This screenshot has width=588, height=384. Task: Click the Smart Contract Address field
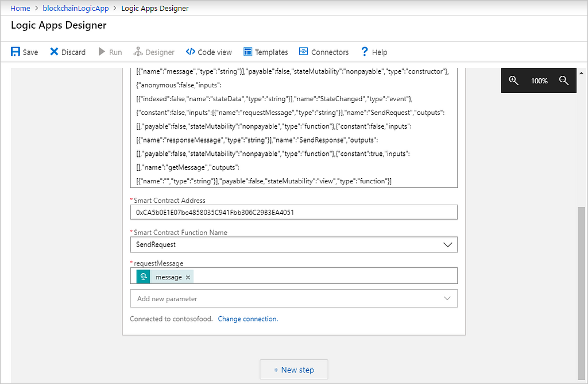click(x=293, y=212)
